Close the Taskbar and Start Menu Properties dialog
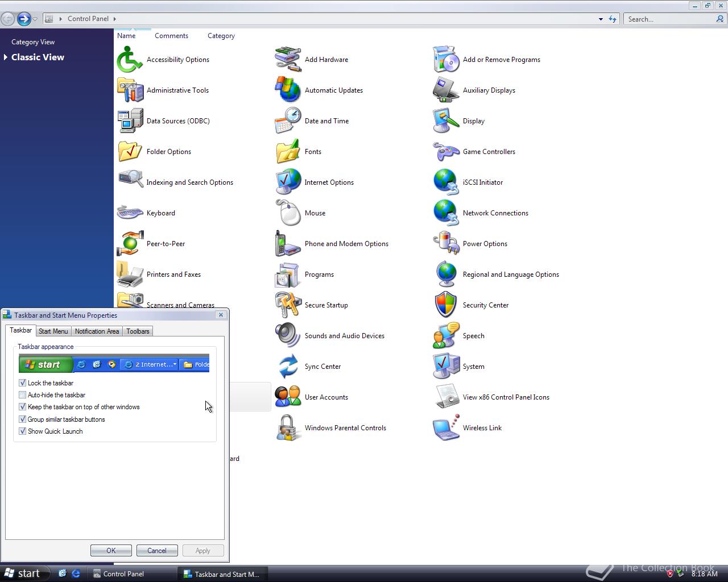728x582 pixels. pos(221,315)
